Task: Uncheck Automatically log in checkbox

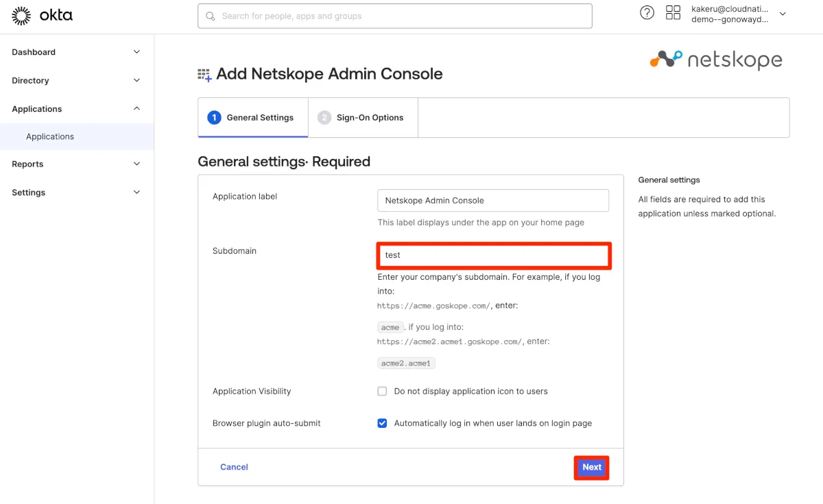Action: coord(382,423)
